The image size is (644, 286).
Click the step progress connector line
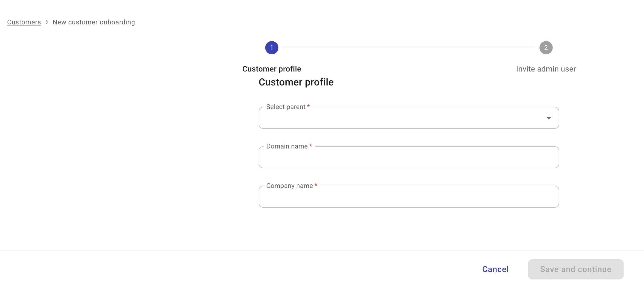(409, 47)
